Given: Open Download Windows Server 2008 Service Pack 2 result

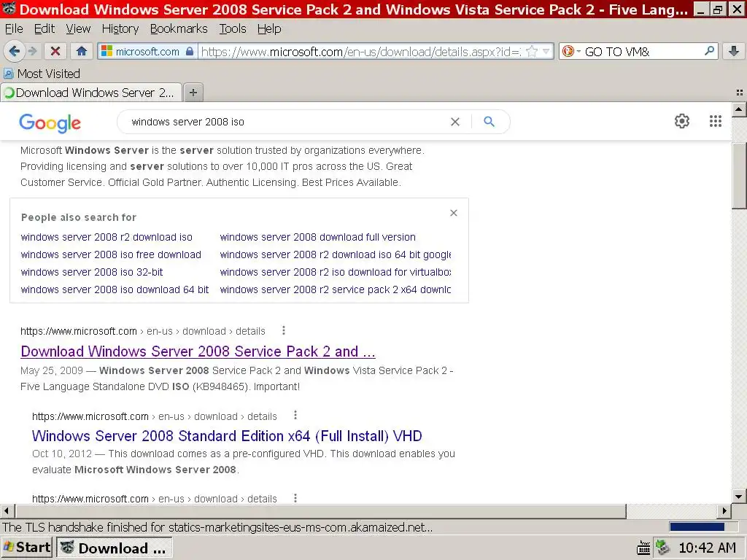Looking at the screenshot, I should 198,351.
